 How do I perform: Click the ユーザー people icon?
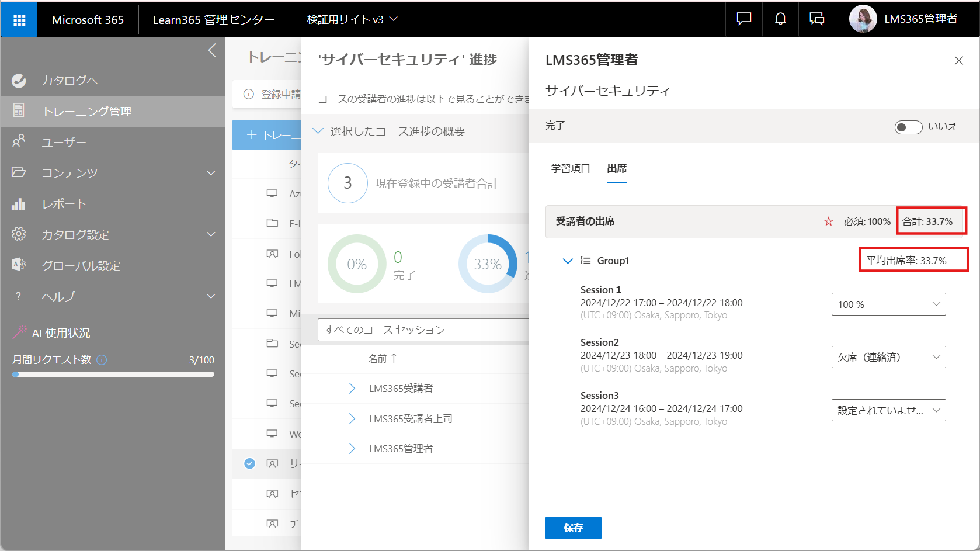19,141
